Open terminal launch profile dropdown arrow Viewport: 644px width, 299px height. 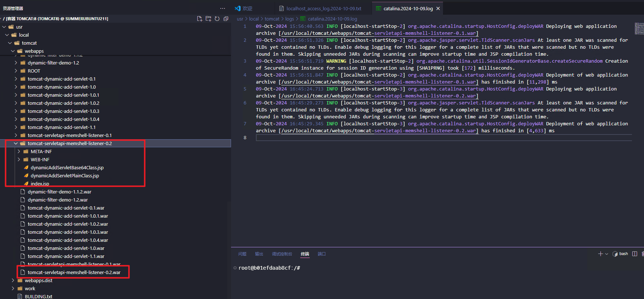[x=607, y=254]
